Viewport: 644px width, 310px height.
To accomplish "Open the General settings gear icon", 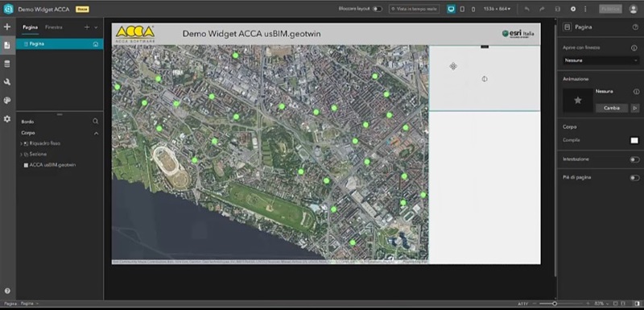I will 7,119.
